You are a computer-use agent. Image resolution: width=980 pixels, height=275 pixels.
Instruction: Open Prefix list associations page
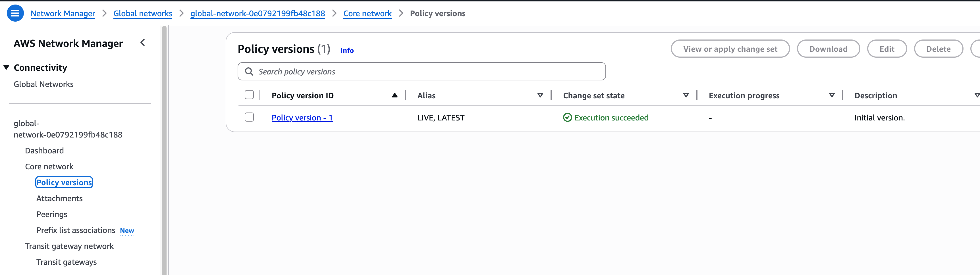coord(76,230)
